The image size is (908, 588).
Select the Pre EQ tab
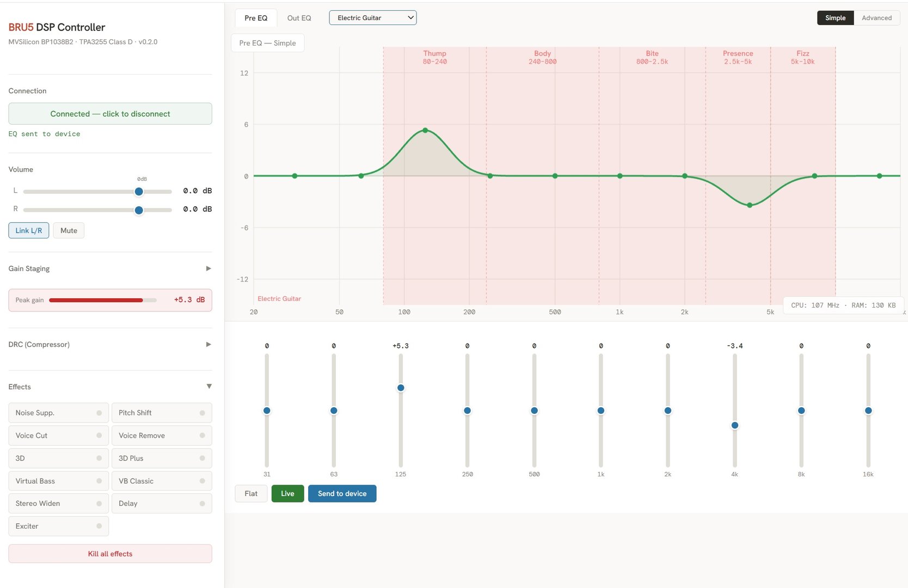(x=256, y=18)
